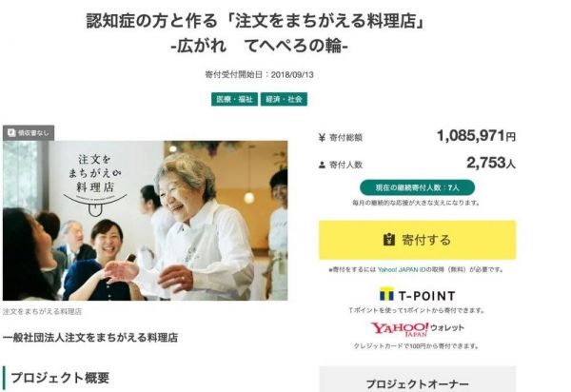Open the restaurant project photo
Viewport: 571px width, 392px height.
tap(145, 221)
